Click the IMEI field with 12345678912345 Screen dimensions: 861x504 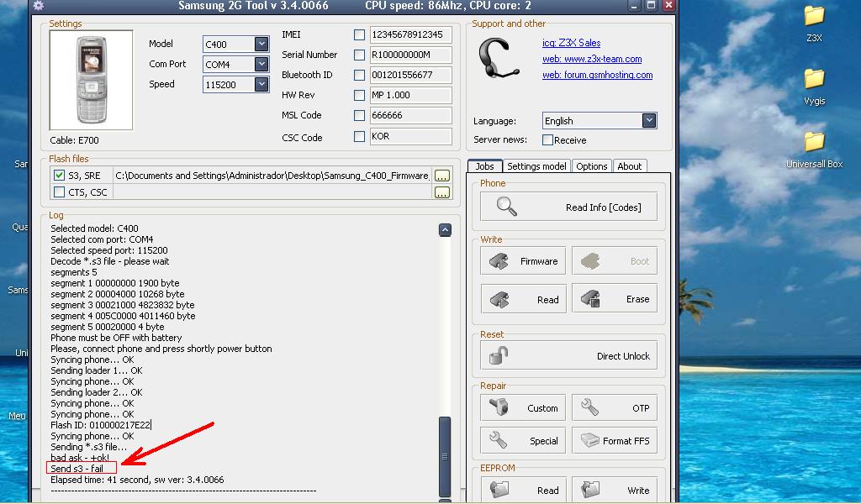point(410,34)
